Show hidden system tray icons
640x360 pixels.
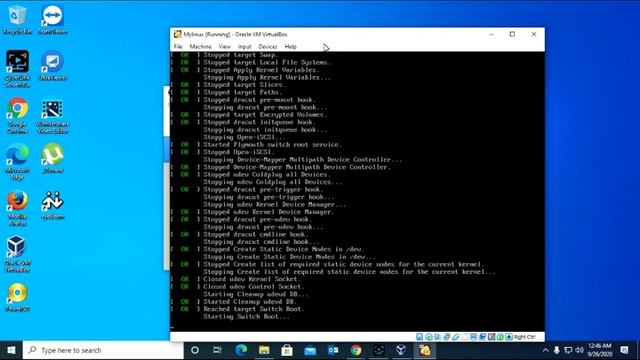point(545,350)
